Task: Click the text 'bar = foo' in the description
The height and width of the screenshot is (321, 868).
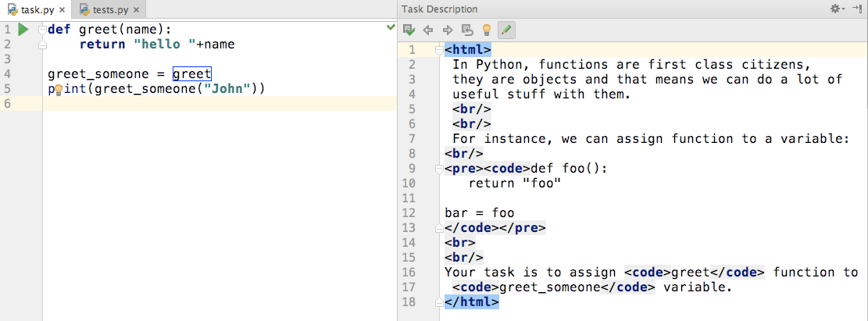Action: (480, 213)
